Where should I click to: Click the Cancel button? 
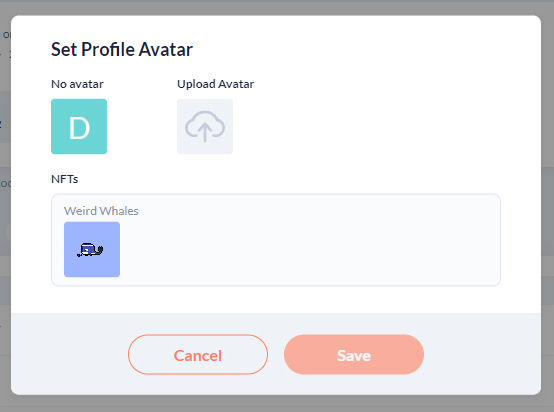(198, 354)
